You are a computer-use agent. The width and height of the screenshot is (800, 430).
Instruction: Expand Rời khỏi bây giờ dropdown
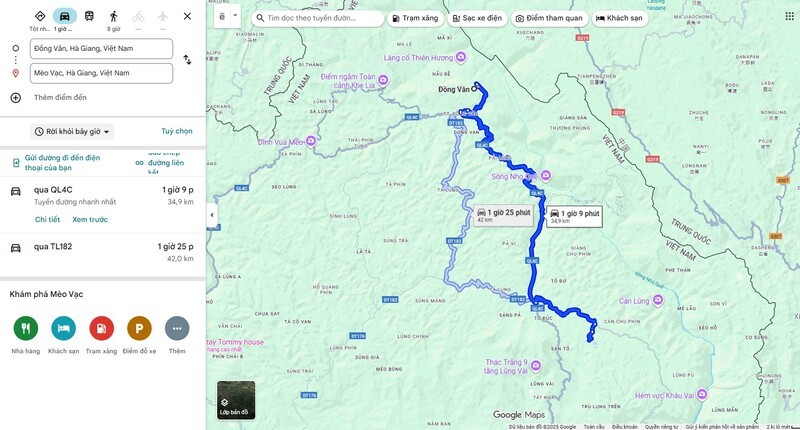tap(72, 132)
